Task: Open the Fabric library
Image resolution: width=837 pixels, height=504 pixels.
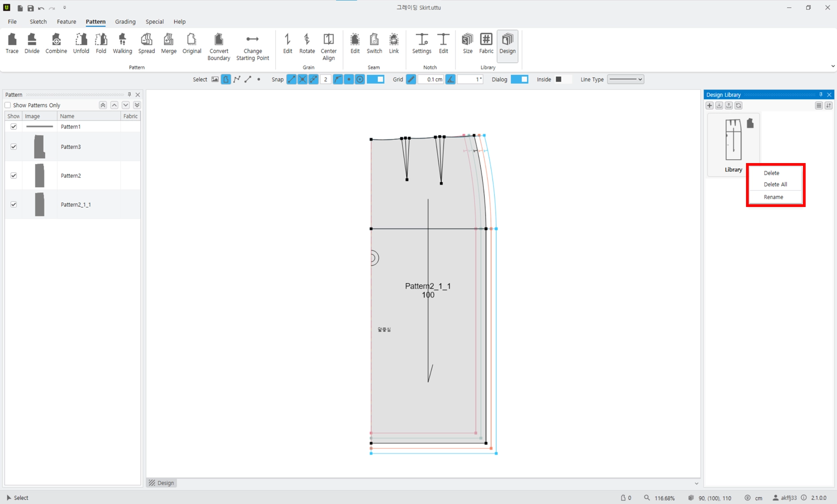Action: click(x=486, y=44)
